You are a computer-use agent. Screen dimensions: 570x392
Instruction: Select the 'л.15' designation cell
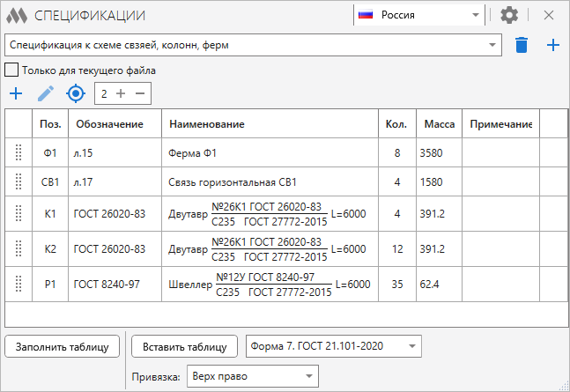pyautogui.click(x=115, y=152)
